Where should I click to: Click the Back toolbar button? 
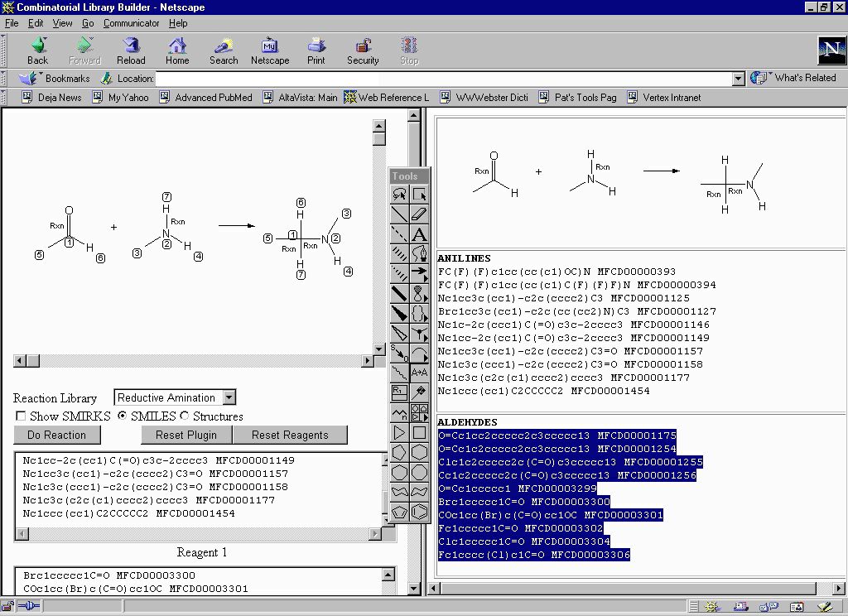point(37,51)
